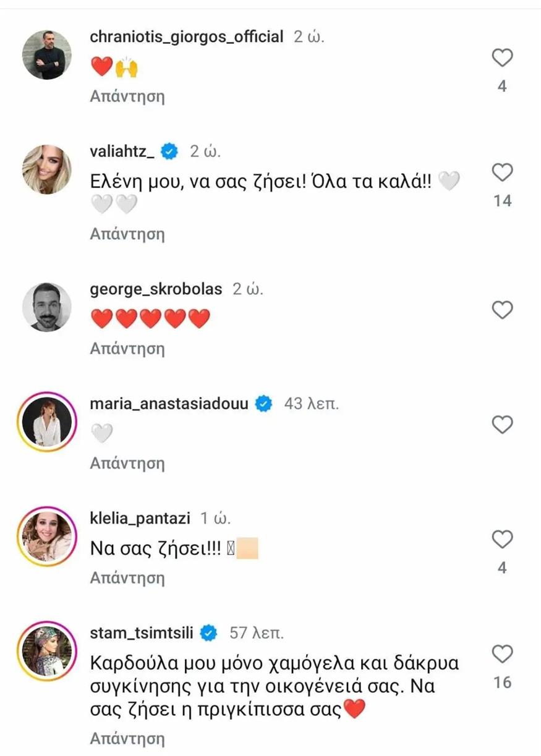
Task: Like chraniotis_giorgos_official's comment
Action: [502, 58]
